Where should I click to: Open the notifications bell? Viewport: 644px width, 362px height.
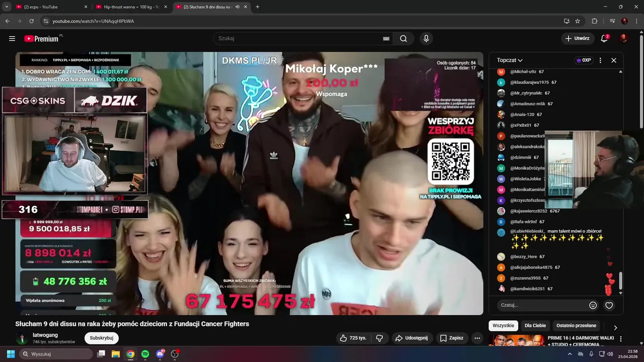click(605, 39)
